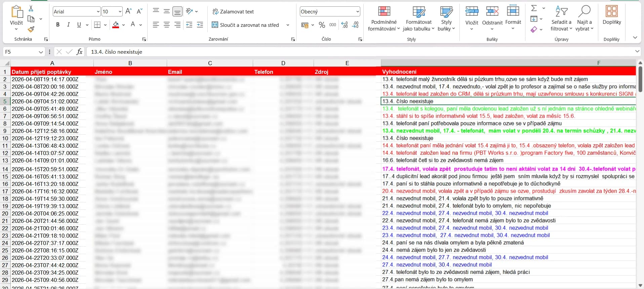Click the vertical scrollbar thumb

[640, 79]
